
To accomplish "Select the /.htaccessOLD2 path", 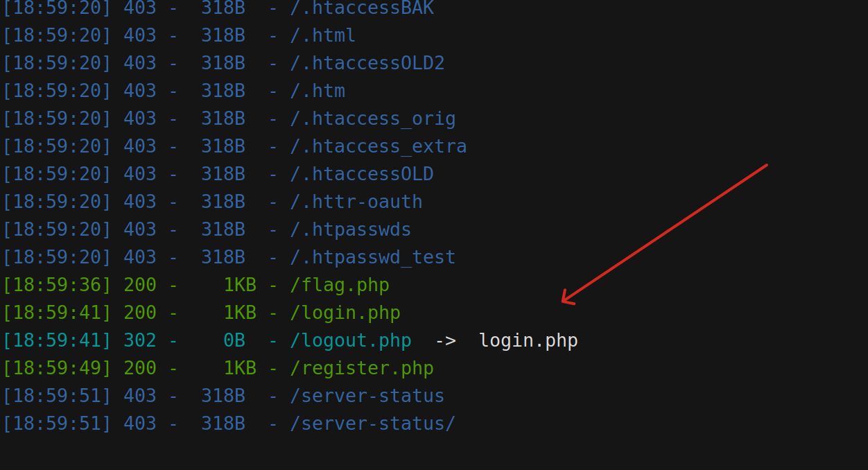I will click(367, 63).
